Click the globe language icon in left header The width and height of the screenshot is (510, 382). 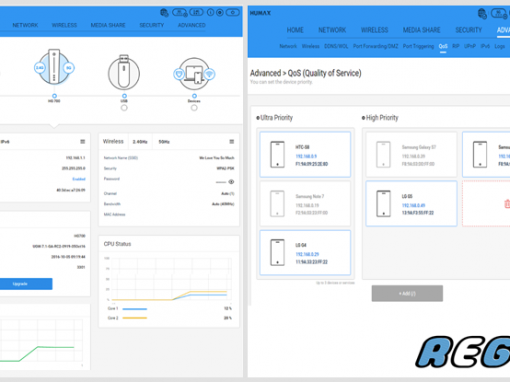point(164,13)
